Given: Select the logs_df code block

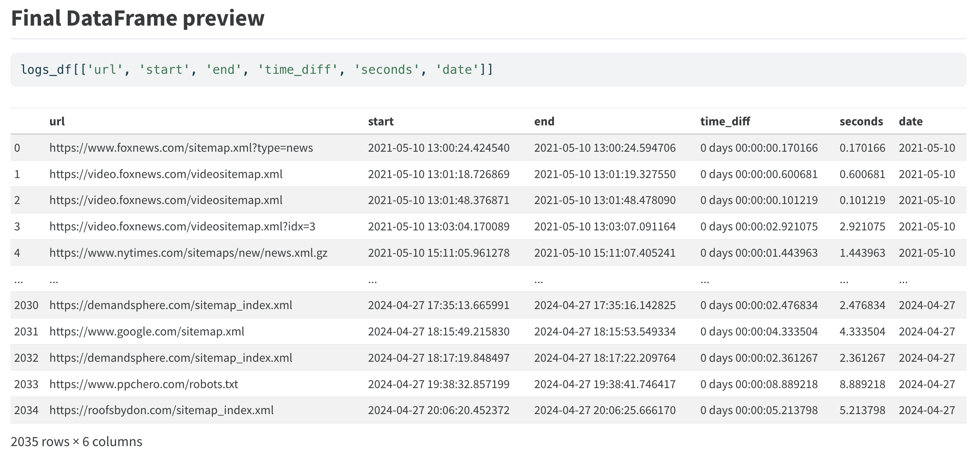Looking at the screenshot, I should pos(488,70).
